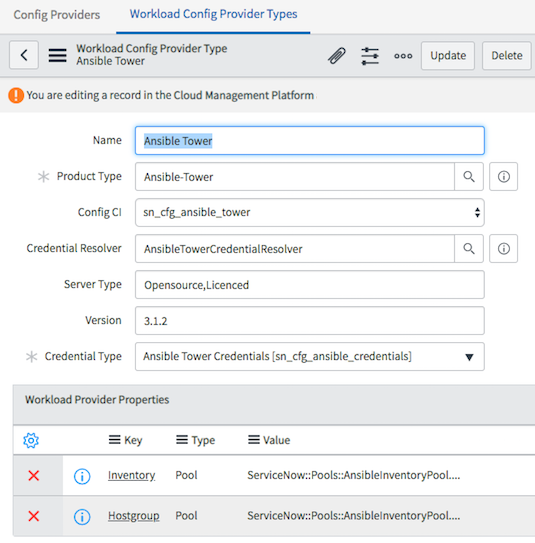Select Workload Config Provider Types tab
The width and height of the screenshot is (535, 543).
click(x=213, y=14)
